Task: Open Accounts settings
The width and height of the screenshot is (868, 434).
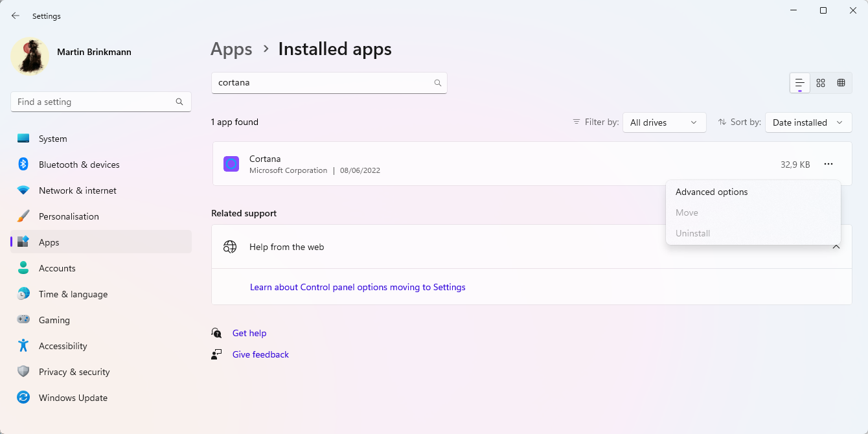Action: [x=101, y=268]
